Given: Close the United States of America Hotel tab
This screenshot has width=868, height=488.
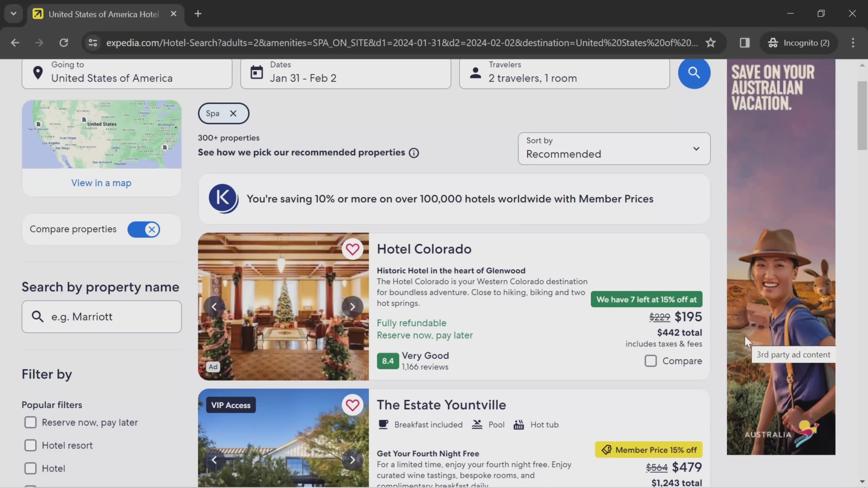Looking at the screenshot, I should pos(174,14).
